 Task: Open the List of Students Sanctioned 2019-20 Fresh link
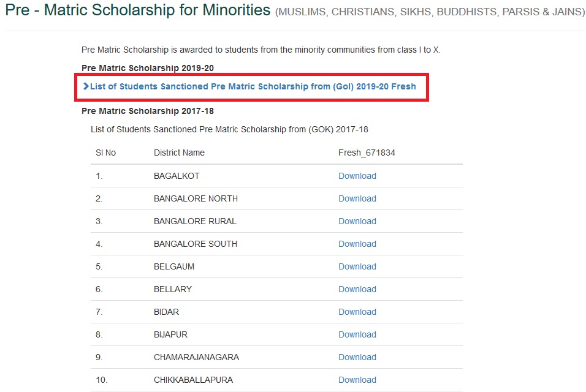(253, 86)
